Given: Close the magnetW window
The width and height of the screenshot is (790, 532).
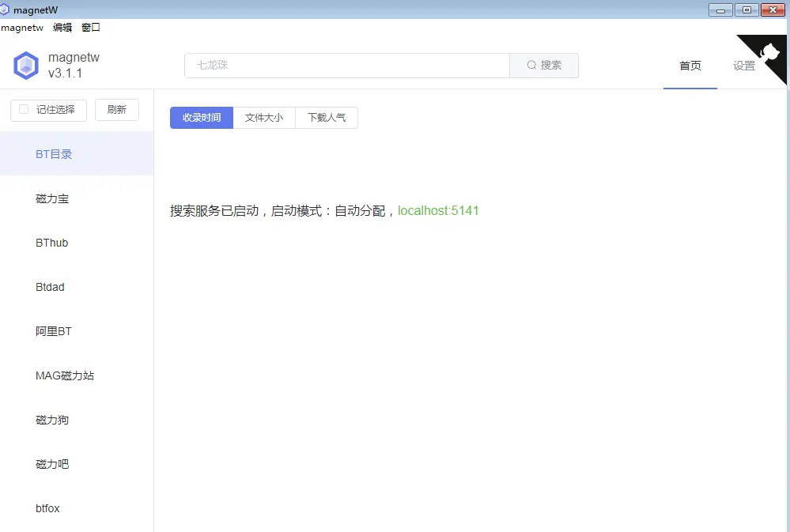Looking at the screenshot, I should pos(773,10).
